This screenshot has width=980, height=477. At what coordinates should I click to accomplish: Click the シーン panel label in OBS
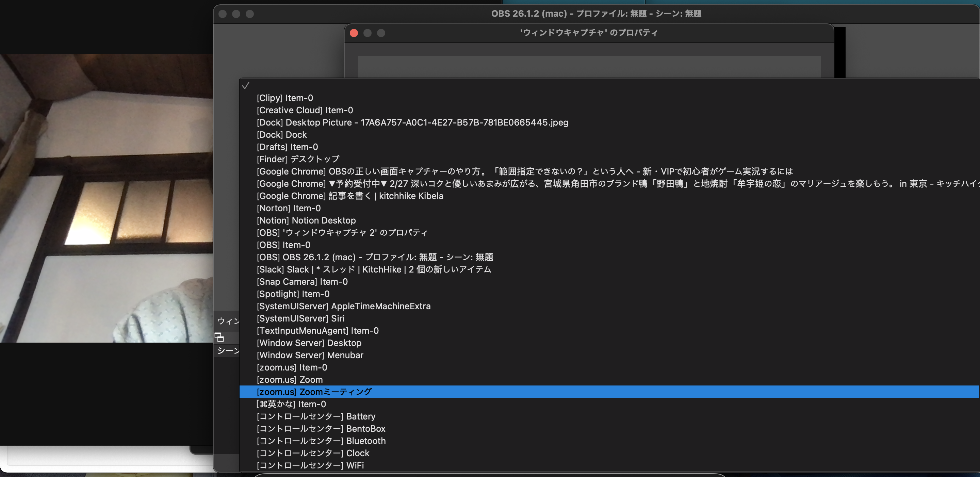point(228,351)
